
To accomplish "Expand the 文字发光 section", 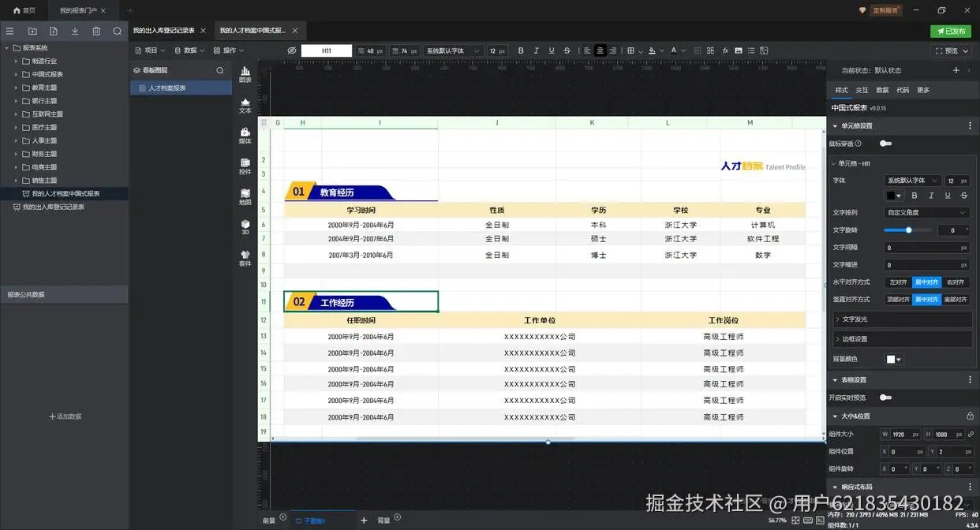I will pos(903,319).
